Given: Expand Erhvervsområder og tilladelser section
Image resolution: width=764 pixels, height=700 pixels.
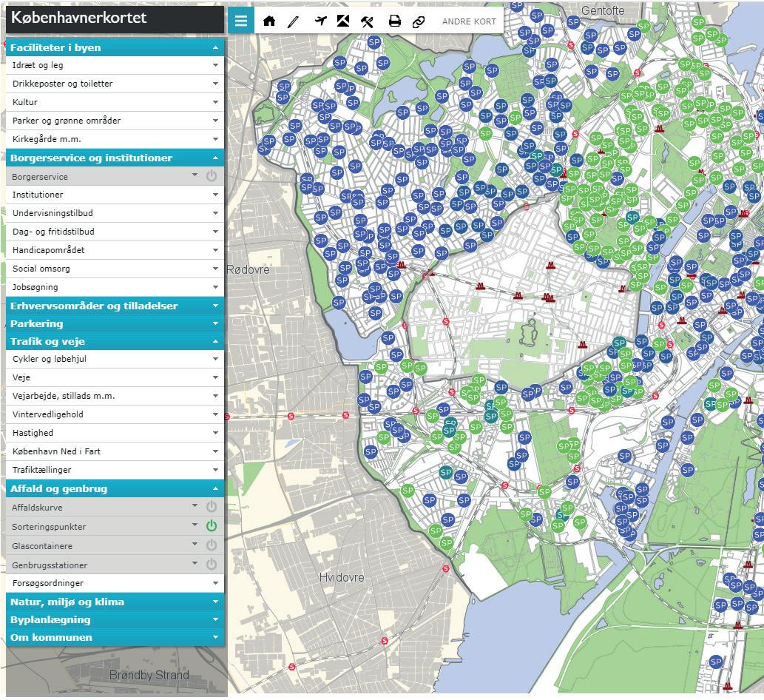Looking at the screenshot, I should pyautogui.click(x=115, y=306).
